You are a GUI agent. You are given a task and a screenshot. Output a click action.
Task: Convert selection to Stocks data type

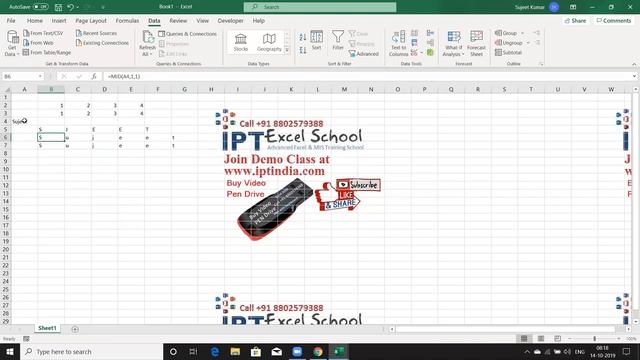[241, 42]
